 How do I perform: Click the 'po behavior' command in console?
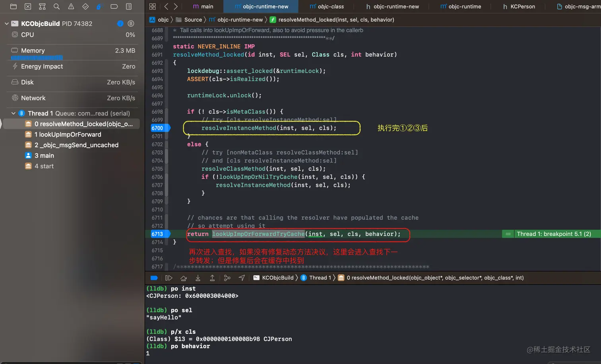(190, 346)
